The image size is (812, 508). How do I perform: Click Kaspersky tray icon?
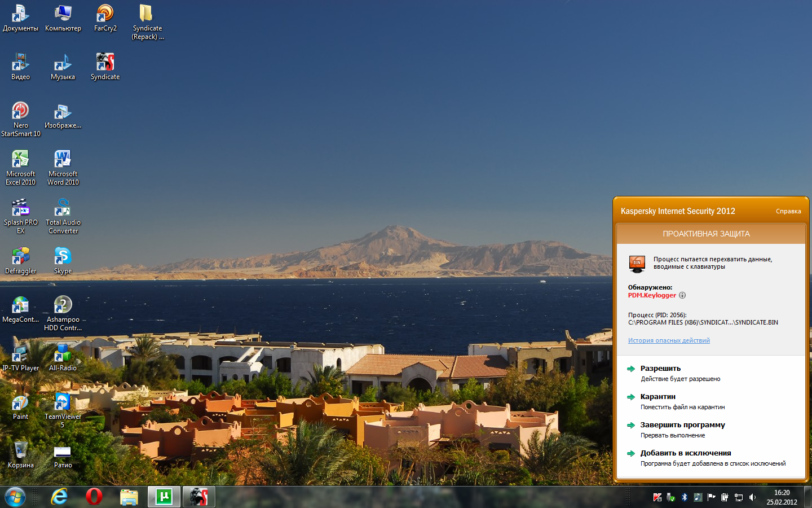tap(657, 497)
